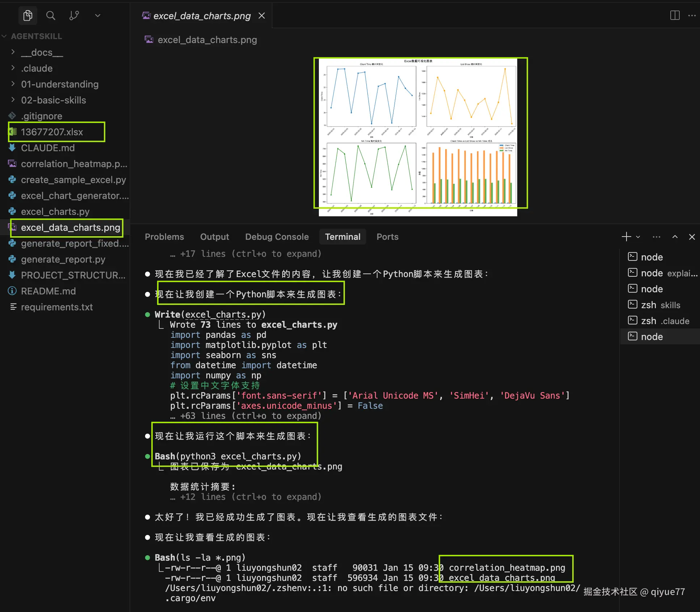Click the excel_charts.py python icon
Image resolution: width=700 pixels, height=612 pixels.
12,211
